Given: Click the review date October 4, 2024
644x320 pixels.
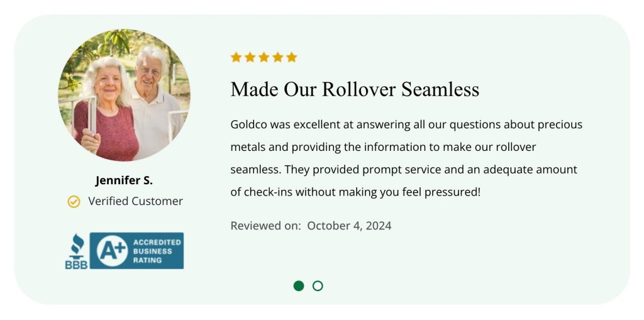Looking at the screenshot, I should click(349, 226).
